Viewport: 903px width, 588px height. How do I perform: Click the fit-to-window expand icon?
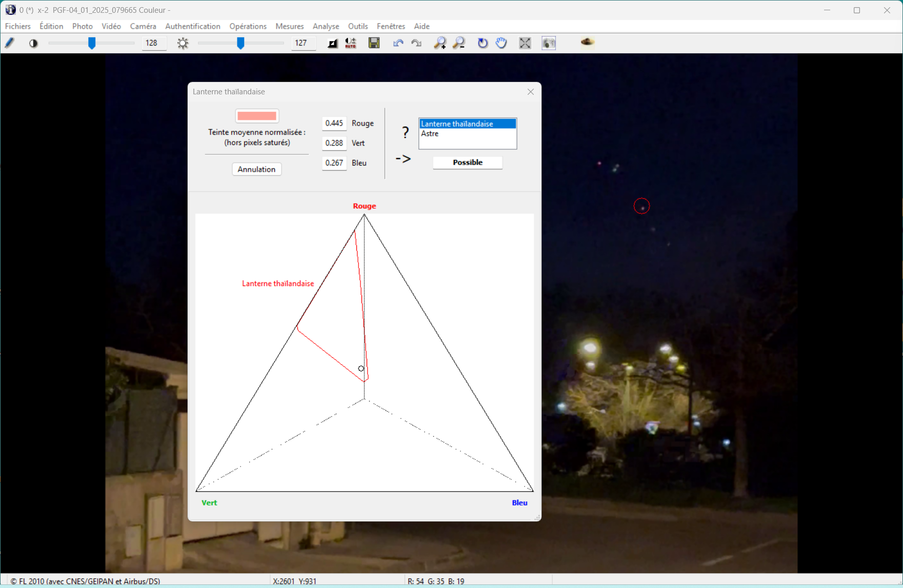(x=525, y=43)
